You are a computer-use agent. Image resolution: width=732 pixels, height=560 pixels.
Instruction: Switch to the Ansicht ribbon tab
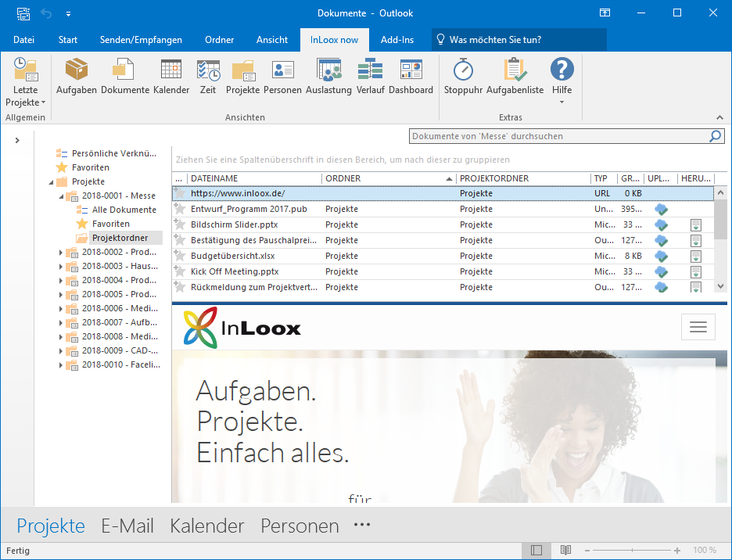[272, 40]
